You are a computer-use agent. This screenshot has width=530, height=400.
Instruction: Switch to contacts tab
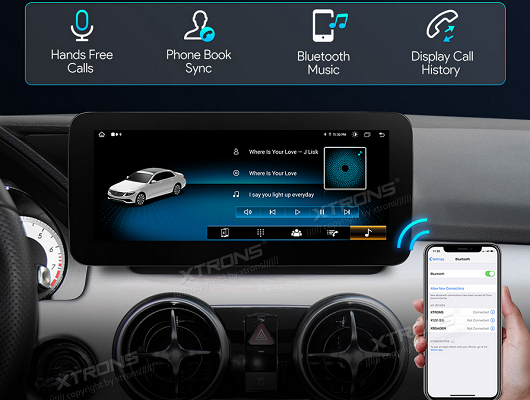[x=296, y=233]
